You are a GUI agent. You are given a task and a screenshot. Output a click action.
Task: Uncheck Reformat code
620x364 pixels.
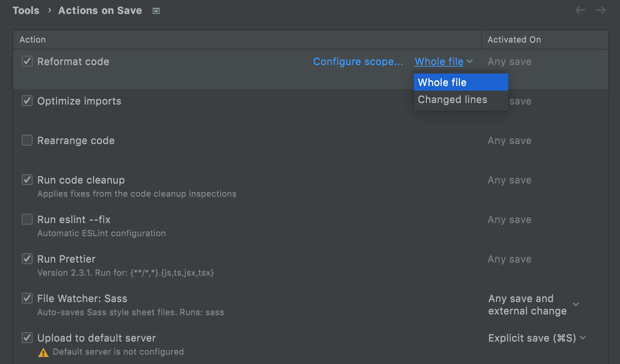27,61
